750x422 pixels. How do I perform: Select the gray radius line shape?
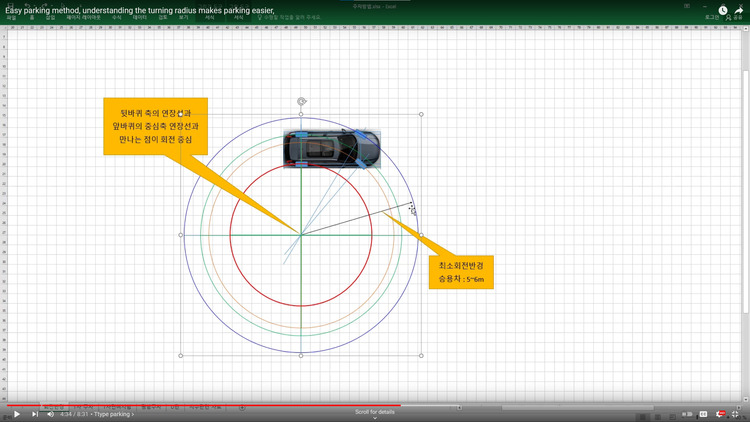tap(356, 219)
